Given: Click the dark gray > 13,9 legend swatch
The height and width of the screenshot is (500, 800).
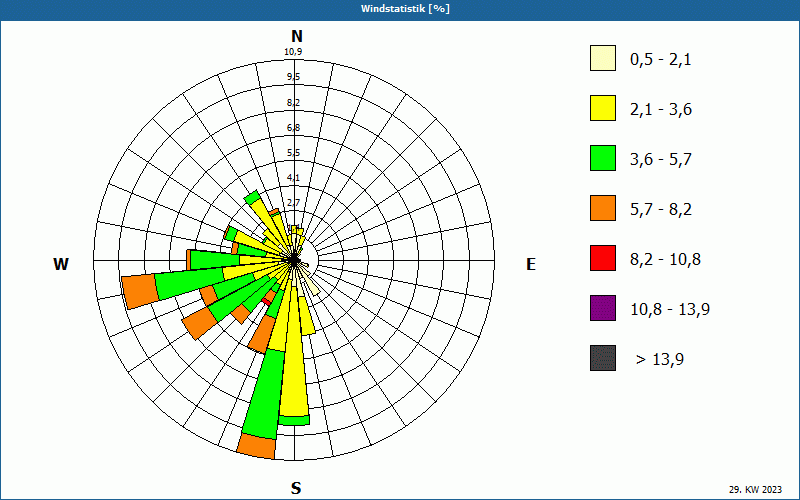Looking at the screenshot, I should point(603,358).
